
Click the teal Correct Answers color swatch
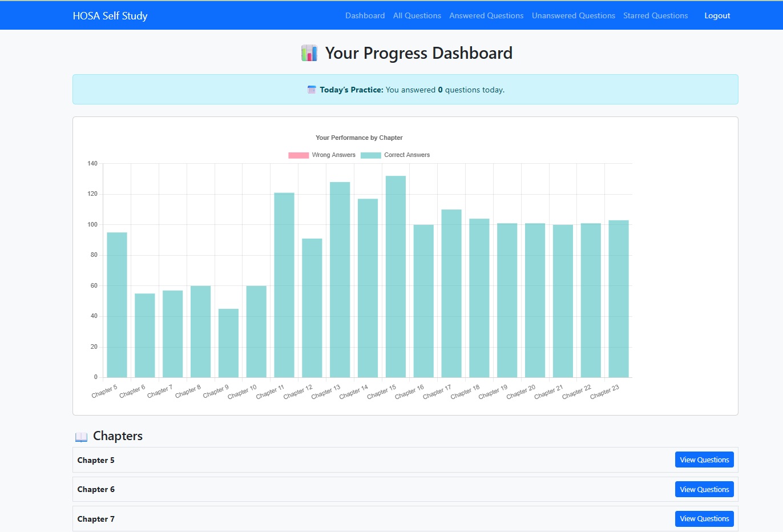point(371,155)
